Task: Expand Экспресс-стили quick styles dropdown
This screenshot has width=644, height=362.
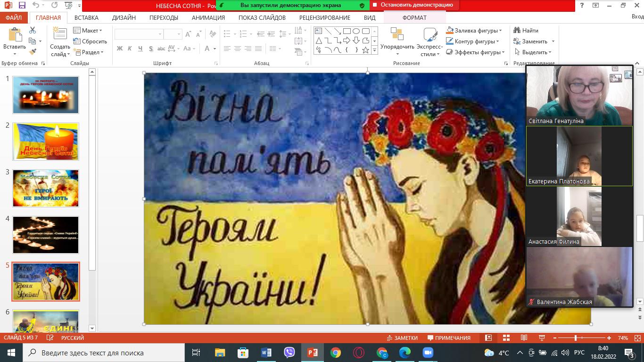Action: click(x=429, y=42)
